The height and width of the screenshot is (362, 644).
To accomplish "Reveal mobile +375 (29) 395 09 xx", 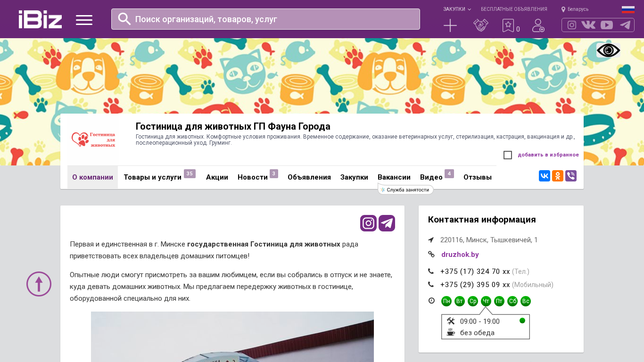I will click(x=475, y=285).
